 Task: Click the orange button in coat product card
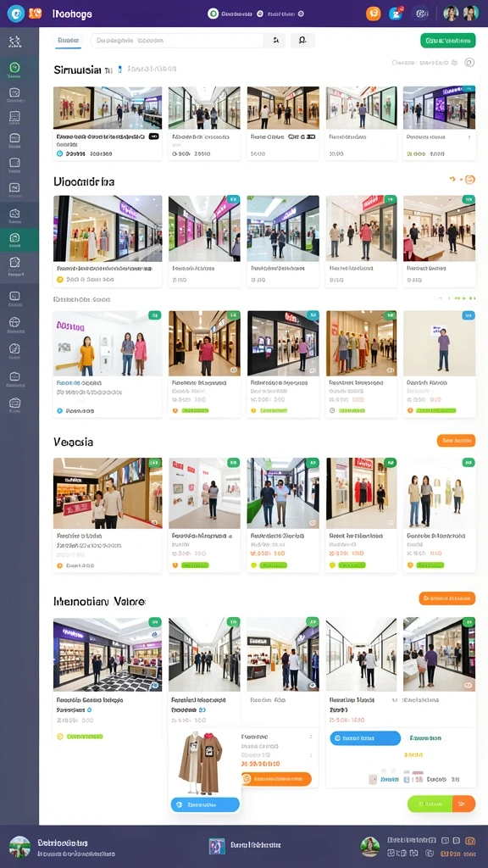click(x=276, y=779)
